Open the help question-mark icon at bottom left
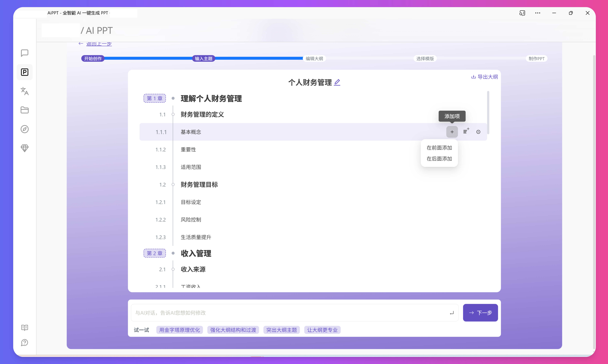The width and height of the screenshot is (608, 364). point(25,343)
